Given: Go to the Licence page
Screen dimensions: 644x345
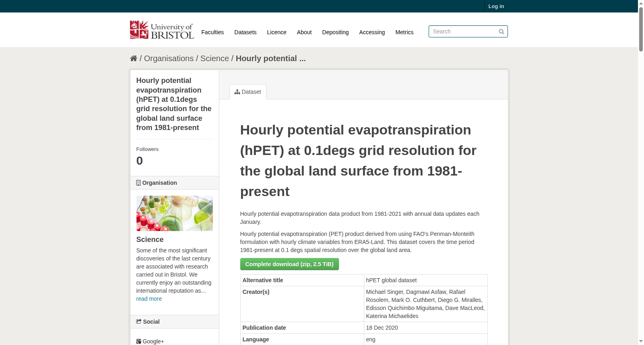Looking at the screenshot, I should (277, 32).
